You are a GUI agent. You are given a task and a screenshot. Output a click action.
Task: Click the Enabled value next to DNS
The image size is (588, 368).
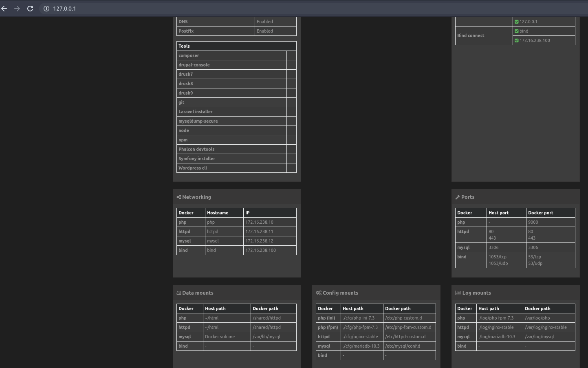pos(265,22)
